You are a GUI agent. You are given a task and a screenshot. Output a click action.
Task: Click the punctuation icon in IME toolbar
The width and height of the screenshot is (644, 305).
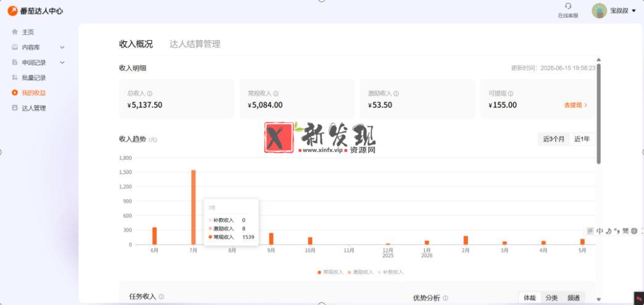pos(617,230)
